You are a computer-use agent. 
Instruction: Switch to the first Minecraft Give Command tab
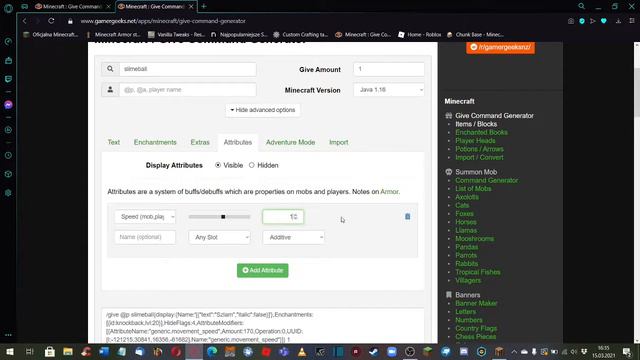(73, 6)
